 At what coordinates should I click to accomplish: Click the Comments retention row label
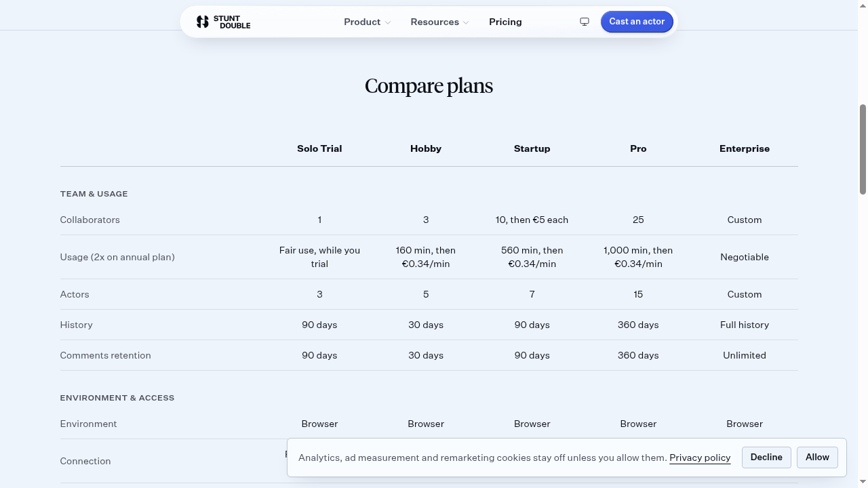click(x=105, y=355)
